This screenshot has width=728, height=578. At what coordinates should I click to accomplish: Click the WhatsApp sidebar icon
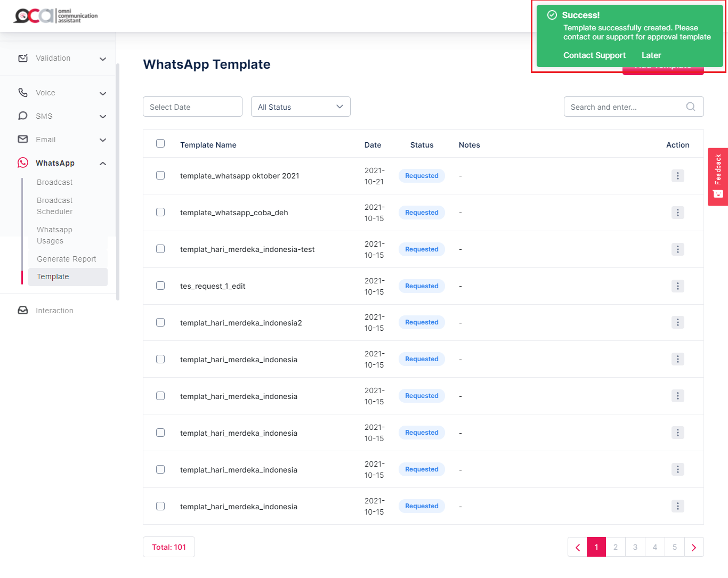tap(23, 162)
